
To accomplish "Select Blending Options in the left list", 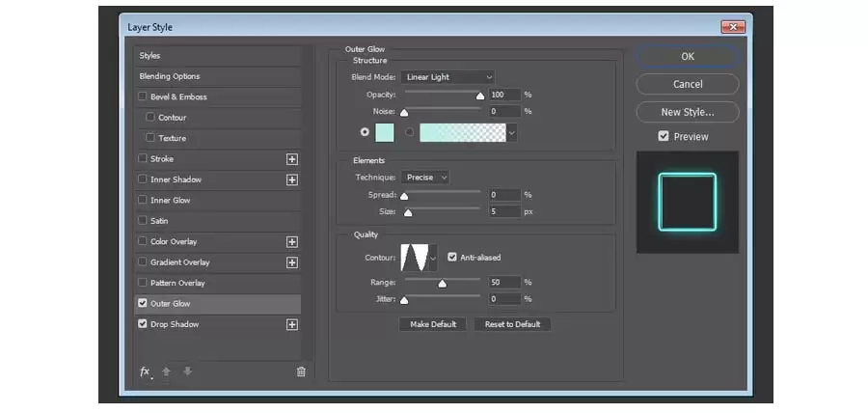I will tap(218, 76).
